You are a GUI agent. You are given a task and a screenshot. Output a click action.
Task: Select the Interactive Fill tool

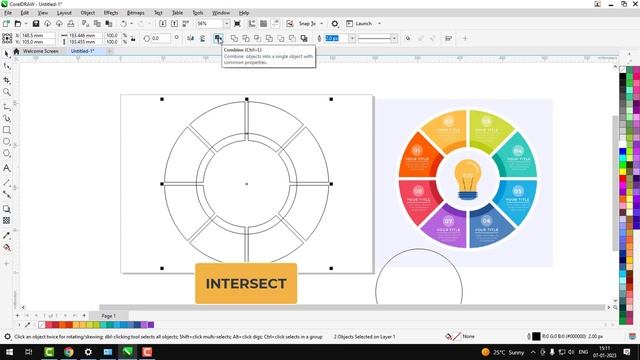(x=7, y=247)
